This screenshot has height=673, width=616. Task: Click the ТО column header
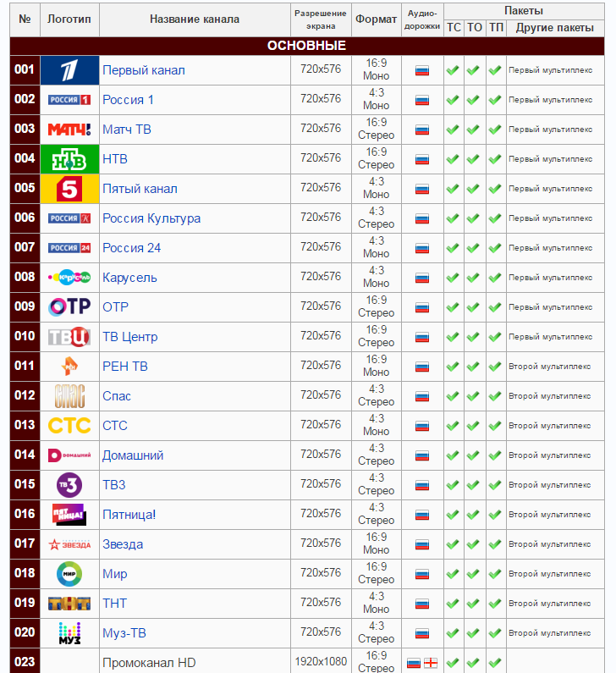(x=475, y=28)
